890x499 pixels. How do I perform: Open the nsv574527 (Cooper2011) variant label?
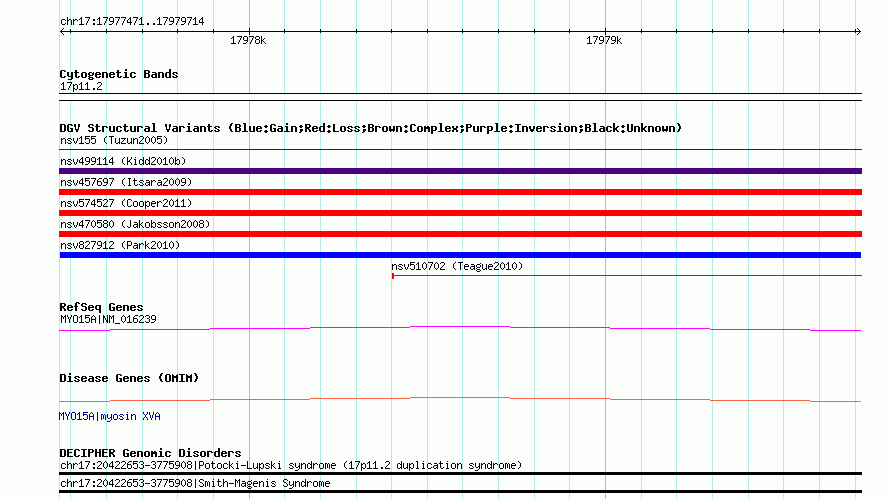click(x=126, y=203)
